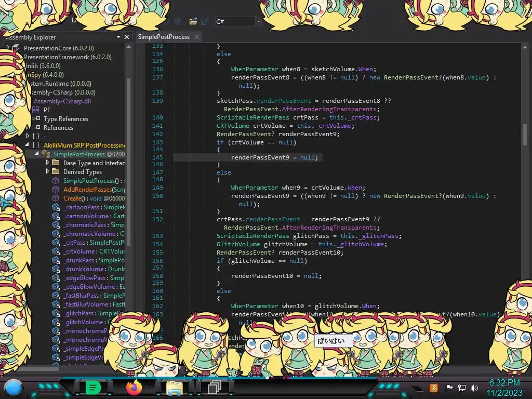Select the _edgeGlowVolume field

94,286
